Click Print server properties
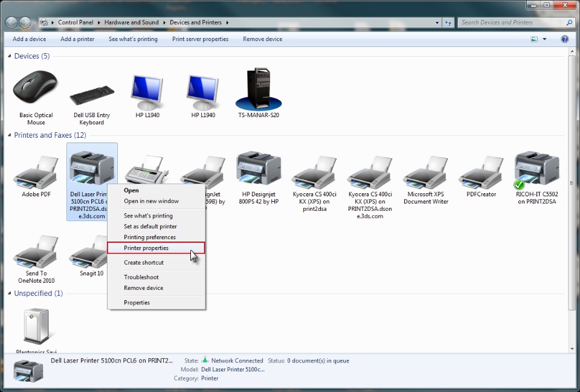Screen dimensions: 580x392 click(200, 39)
